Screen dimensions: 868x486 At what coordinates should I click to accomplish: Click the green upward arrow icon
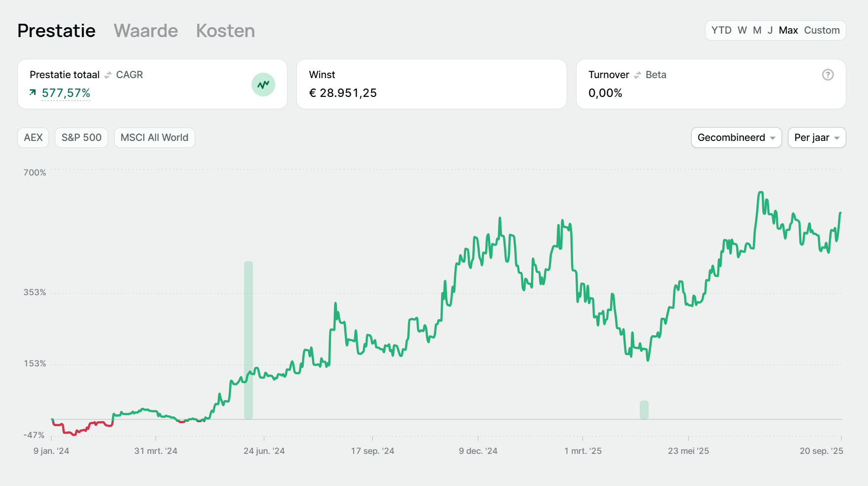[x=33, y=92]
